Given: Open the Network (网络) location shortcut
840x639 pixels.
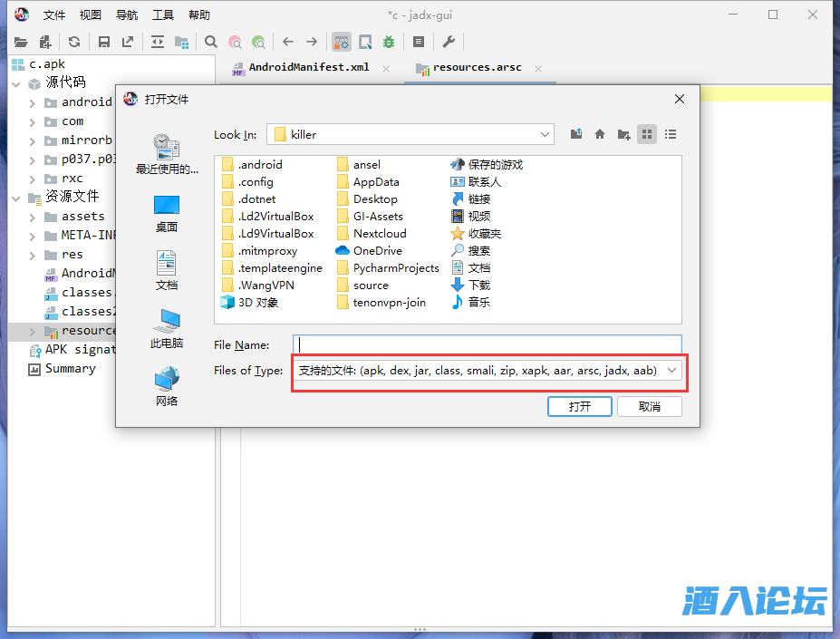Looking at the screenshot, I should tap(166, 387).
